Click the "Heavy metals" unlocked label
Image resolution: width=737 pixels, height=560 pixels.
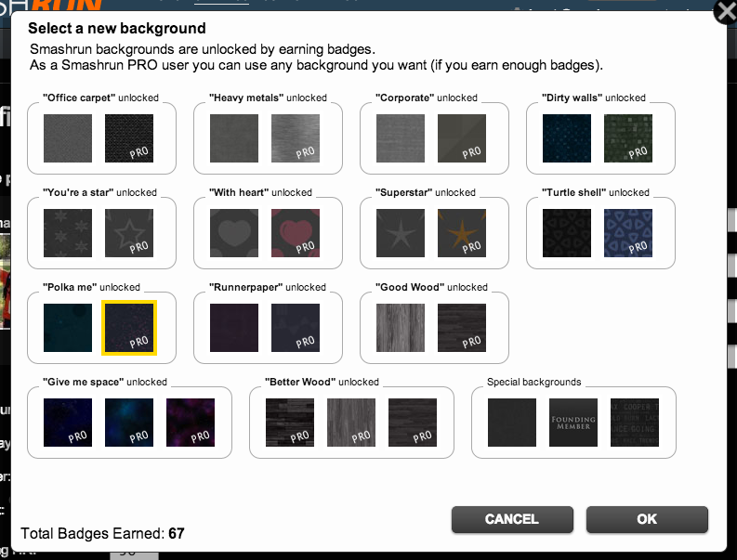(x=268, y=98)
